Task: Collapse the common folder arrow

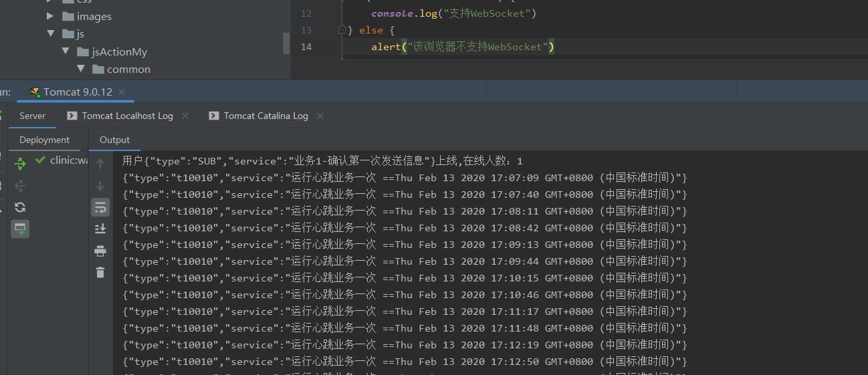Action: (80, 69)
